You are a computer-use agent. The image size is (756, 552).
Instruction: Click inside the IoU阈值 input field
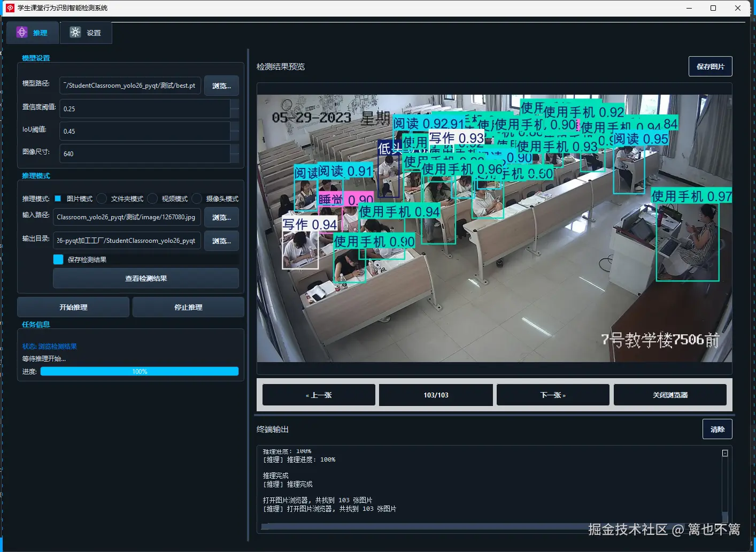point(144,131)
